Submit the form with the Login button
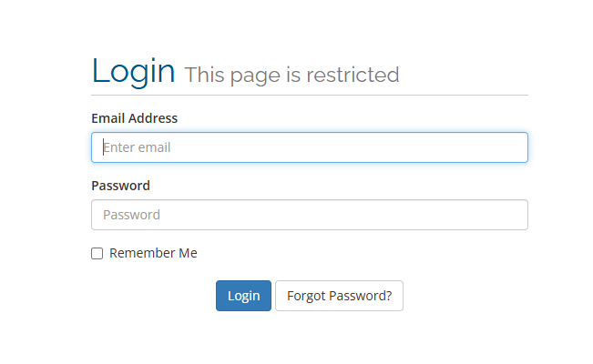The image size is (593, 364). pyautogui.click(x=243, y=296)
